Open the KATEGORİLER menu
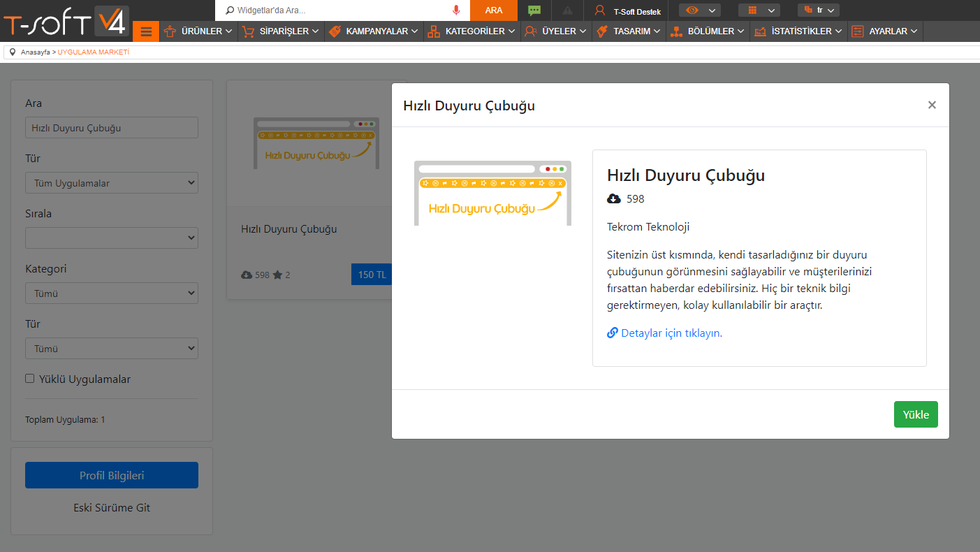The image size is (980, 552). click(x=471, y=31)
